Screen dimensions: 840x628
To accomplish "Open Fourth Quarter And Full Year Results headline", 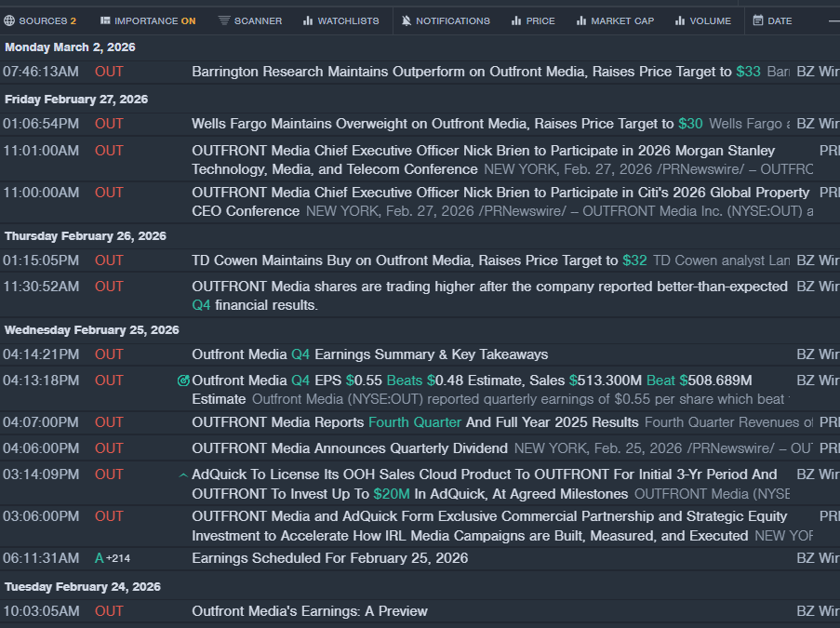I will [x=415, y=422].
